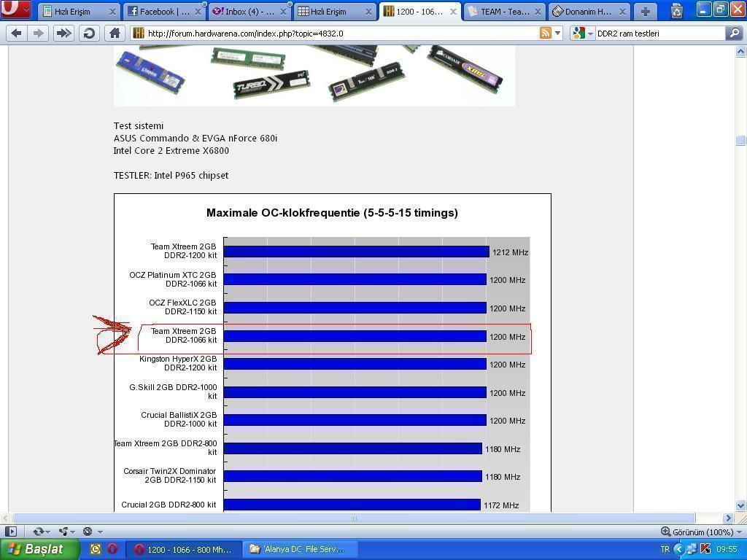This screenshot has height=560, width=747.
Task: Open the Görünüm (100%) zoom dropdown
Action: [701, 532]
